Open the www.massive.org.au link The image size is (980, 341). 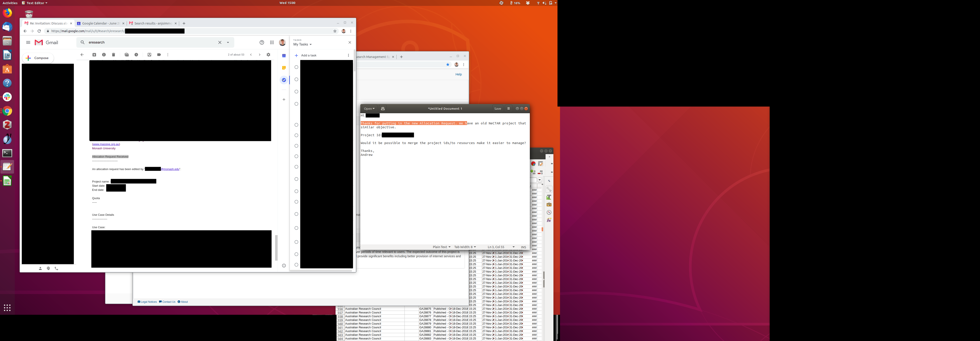tap(106, 144)
